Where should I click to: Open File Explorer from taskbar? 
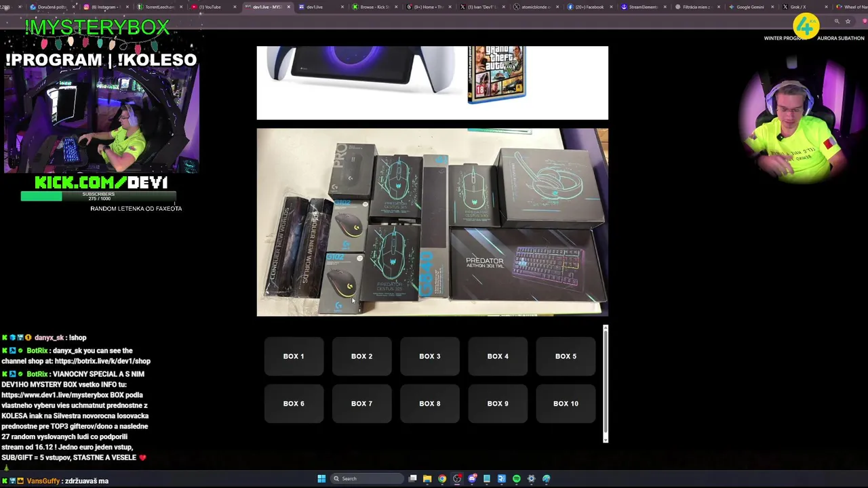click(x=427, y=479)
